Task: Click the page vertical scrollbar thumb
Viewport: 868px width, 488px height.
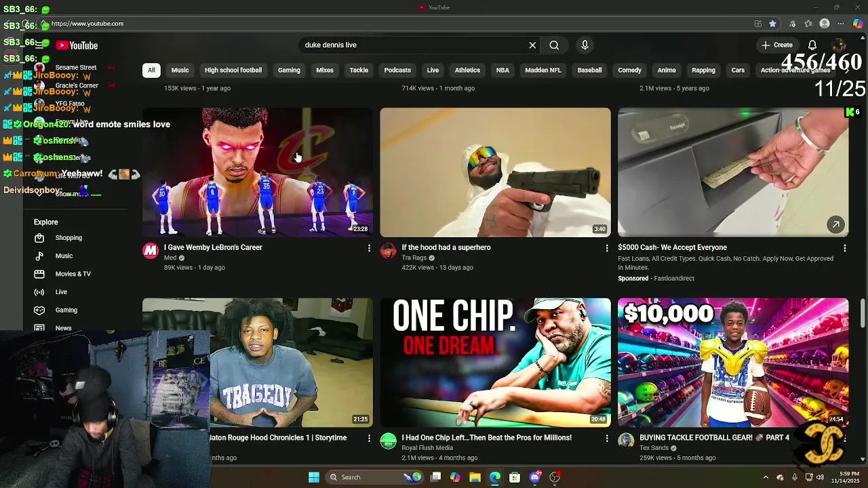Action: (863, 312)
